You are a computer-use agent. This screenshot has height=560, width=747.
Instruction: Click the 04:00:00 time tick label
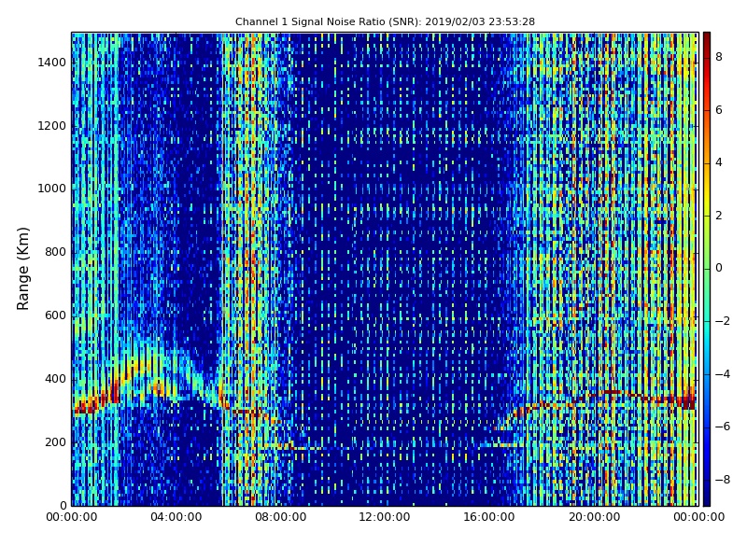point(176,517)
